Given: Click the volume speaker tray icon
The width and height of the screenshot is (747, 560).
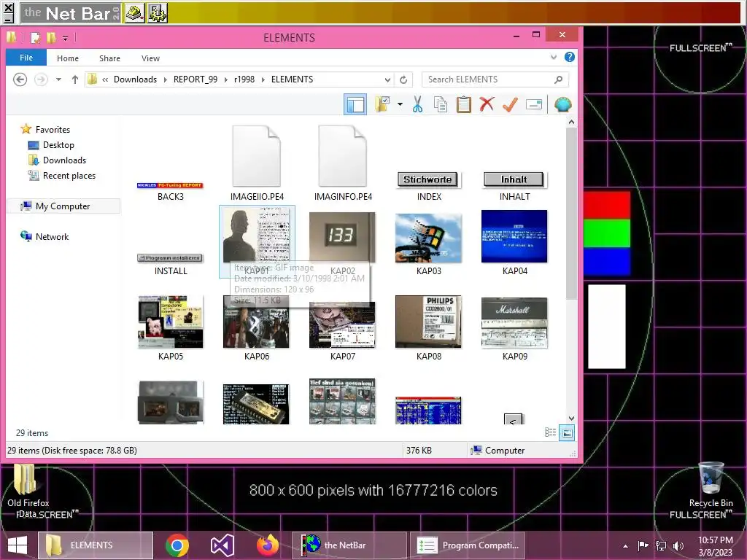Looking at the screenshot, I should click(x=678, y=545).
